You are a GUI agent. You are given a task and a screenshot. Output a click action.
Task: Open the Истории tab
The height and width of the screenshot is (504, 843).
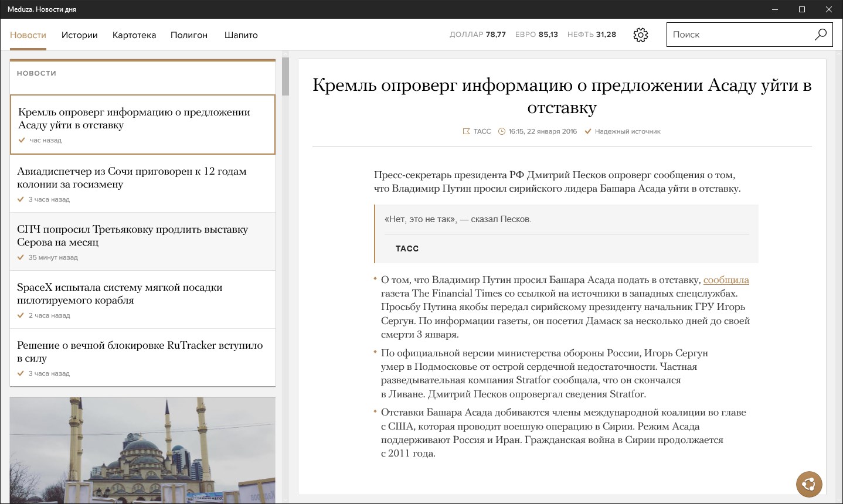coord(80,35)
